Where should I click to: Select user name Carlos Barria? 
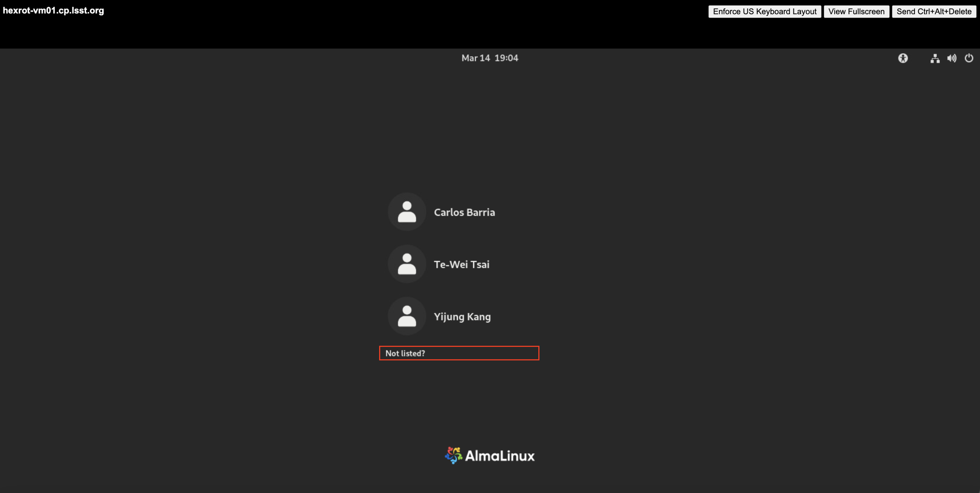[x=464, y=212]
